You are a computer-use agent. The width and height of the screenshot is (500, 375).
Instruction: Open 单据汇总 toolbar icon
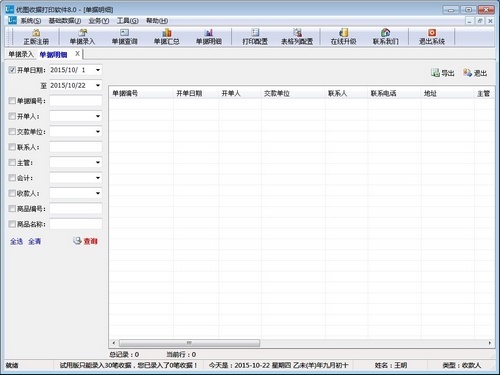click(166, 37)
